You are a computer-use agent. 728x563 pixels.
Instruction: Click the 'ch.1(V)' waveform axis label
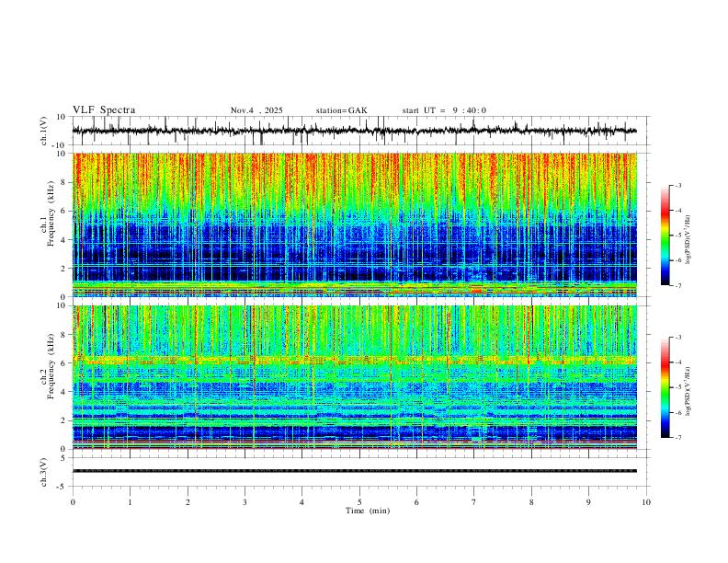tap(44, 131)
